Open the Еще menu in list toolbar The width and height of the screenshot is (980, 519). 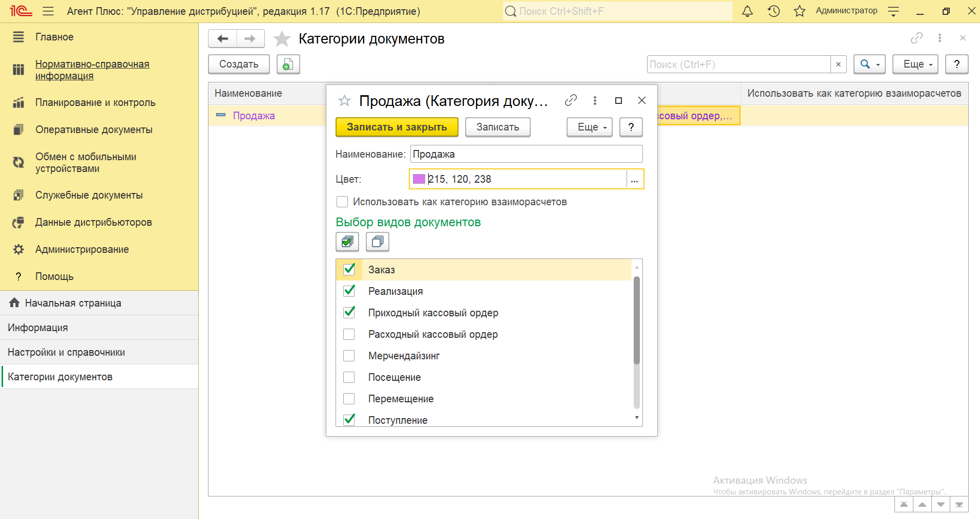point(915,64)
